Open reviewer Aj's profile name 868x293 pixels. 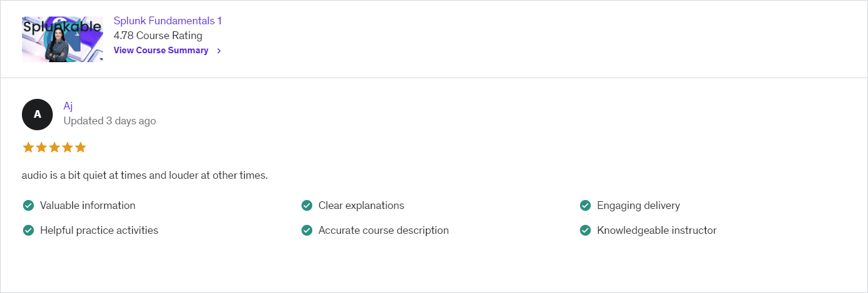(68, 106)
